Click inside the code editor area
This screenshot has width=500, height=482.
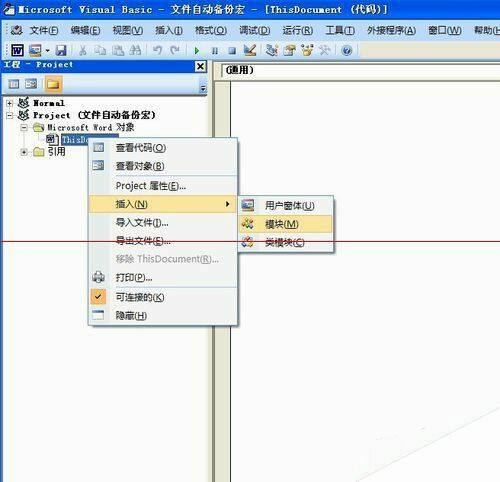[x=365, y=281]
